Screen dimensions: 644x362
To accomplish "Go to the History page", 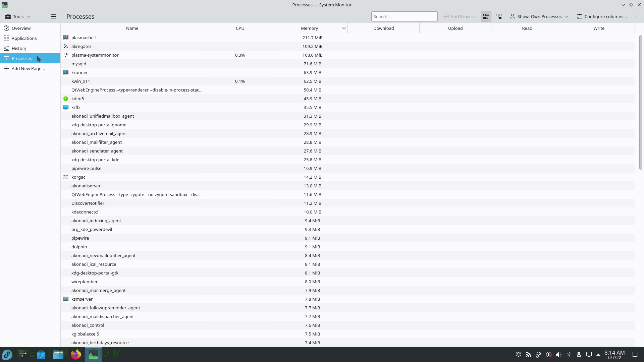I will [30, 48].
